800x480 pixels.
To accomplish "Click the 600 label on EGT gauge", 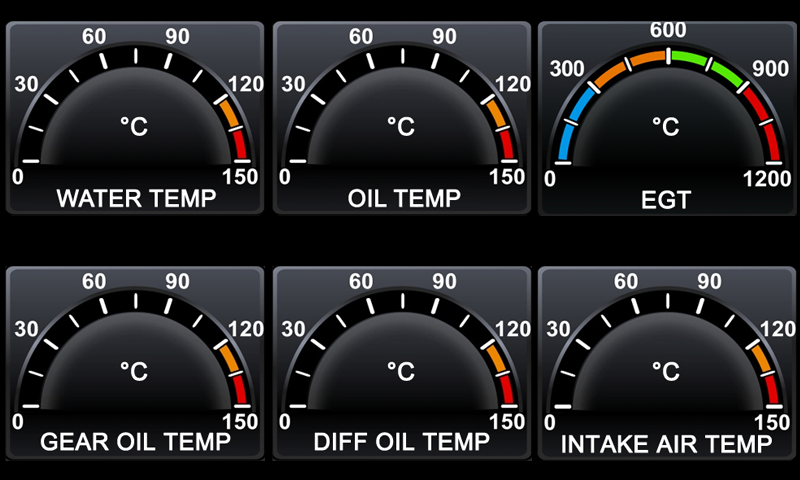I will point(668,30).
